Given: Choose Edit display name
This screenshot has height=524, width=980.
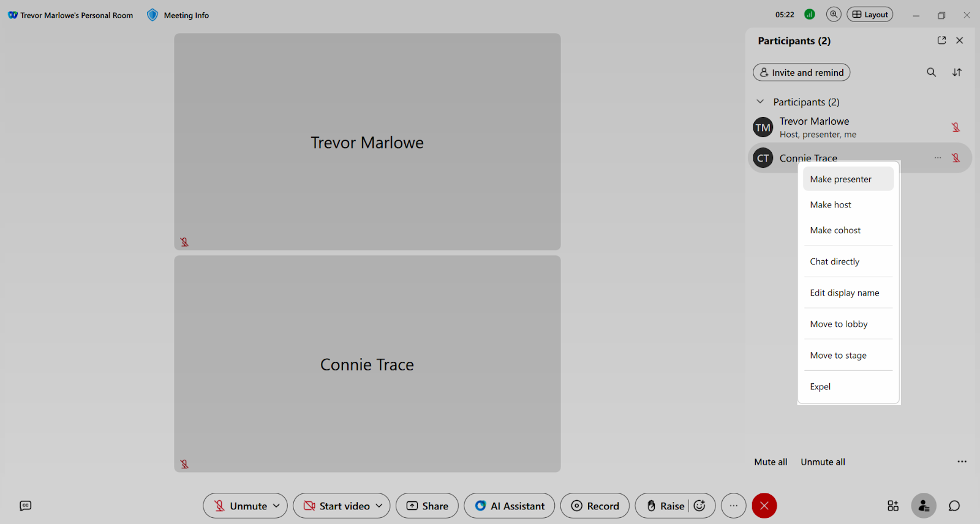Looking at the screenshot, I should (x=848, y=293).
